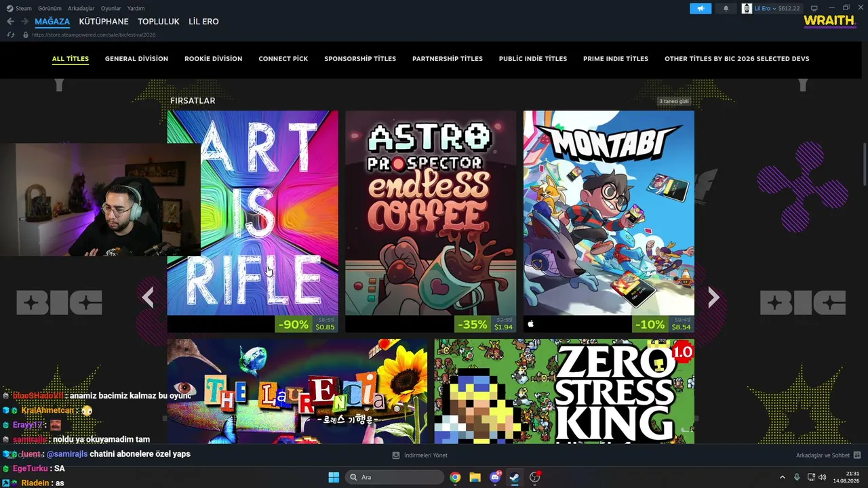This screenshot has height=488, width=868.
Task: Open the Windows Start menu
Action: pos(334,477)
